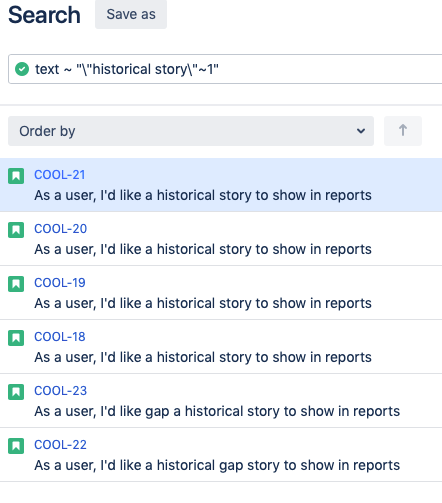Open the COOL-23 issue link
Screen dimensions: 442x503
[60, 391]
